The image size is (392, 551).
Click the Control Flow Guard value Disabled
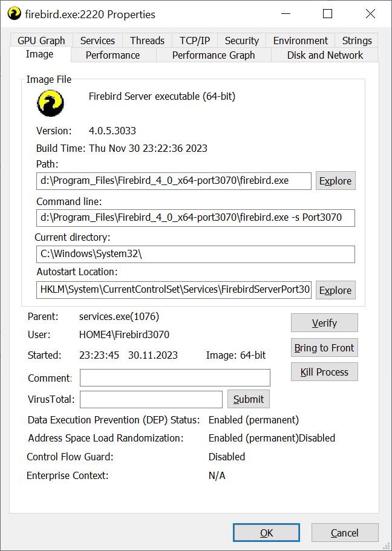point(227,457)
